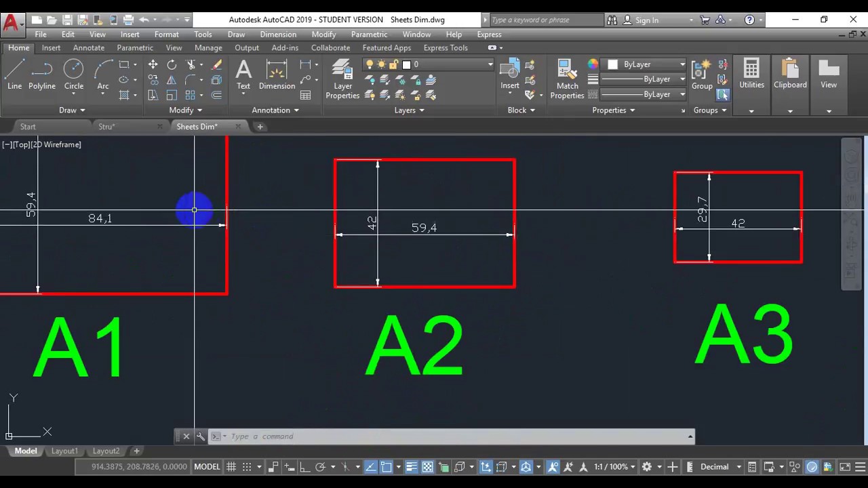868x488 pixels.
Task: Select the Polyline tool
Action: pyautogui.click(x=42, y=75)
